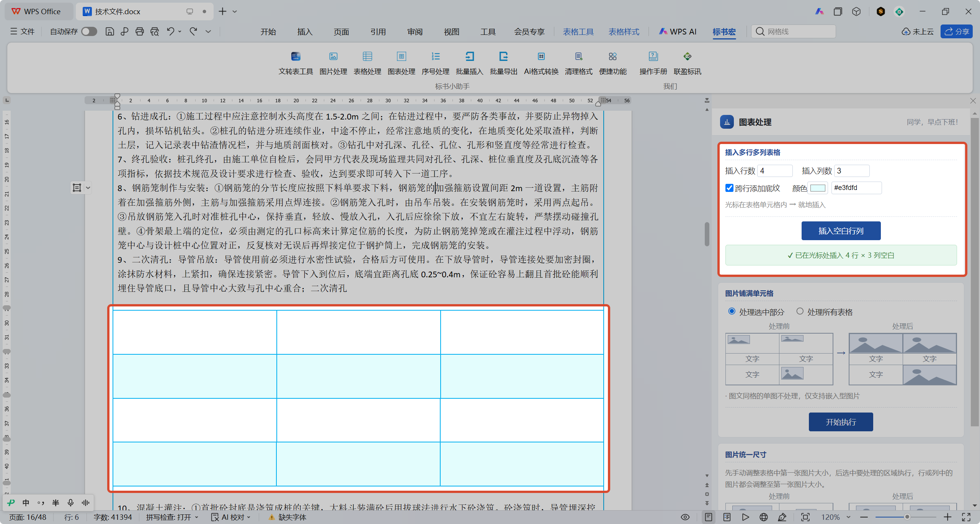Click the zoom slider handle
This screenshot has height=524, width=980.
click(907, 517)
